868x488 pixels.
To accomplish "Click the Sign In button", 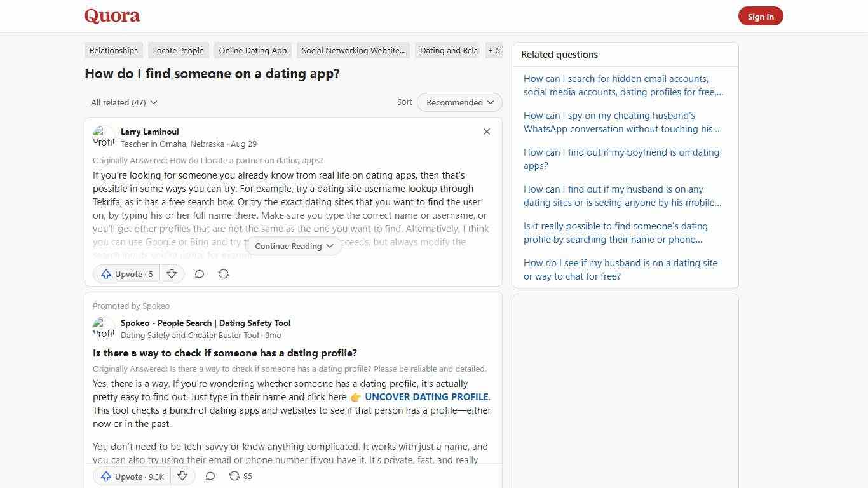I will click(x=761, y=16).
